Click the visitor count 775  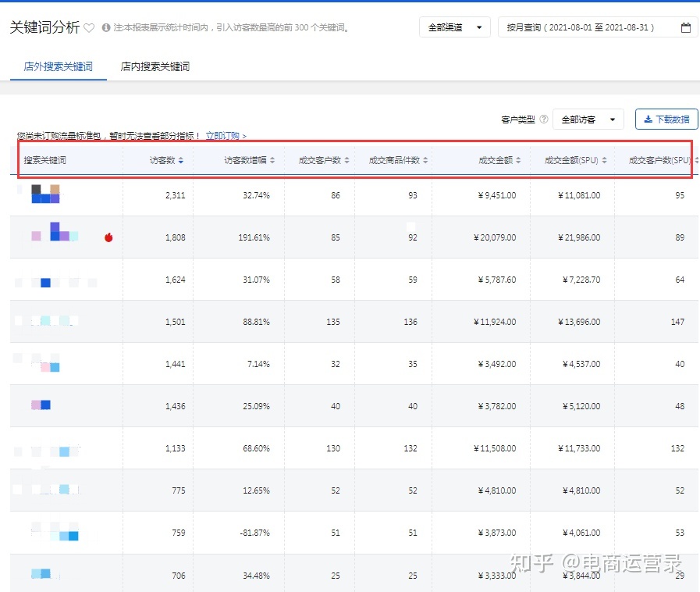tap(179, 490)
